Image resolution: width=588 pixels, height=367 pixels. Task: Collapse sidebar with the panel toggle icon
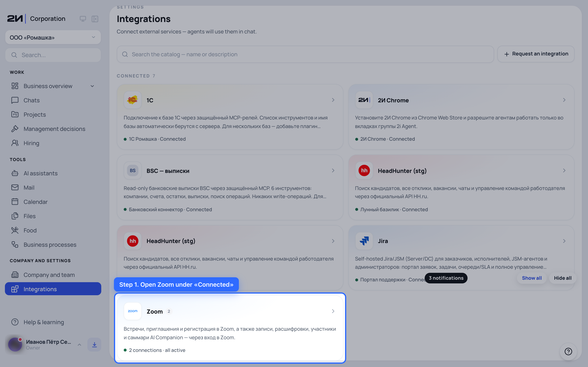(x=95, y=19)
